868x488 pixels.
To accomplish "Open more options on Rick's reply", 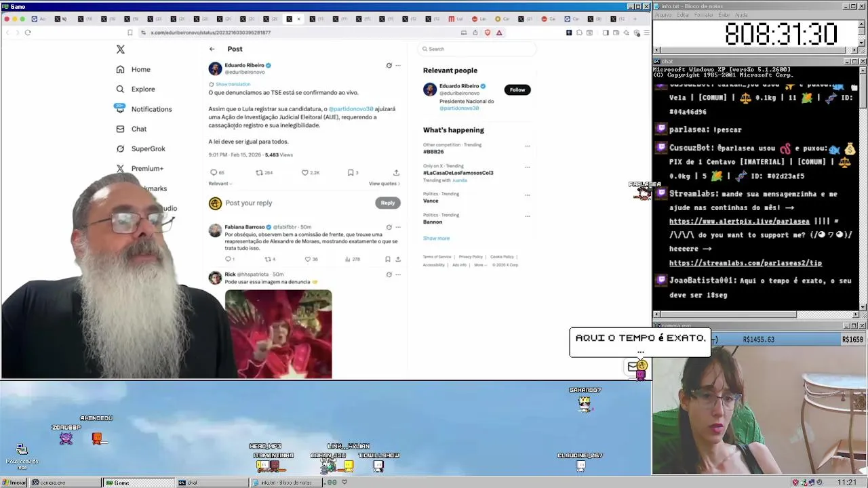I will coord(398,274).
